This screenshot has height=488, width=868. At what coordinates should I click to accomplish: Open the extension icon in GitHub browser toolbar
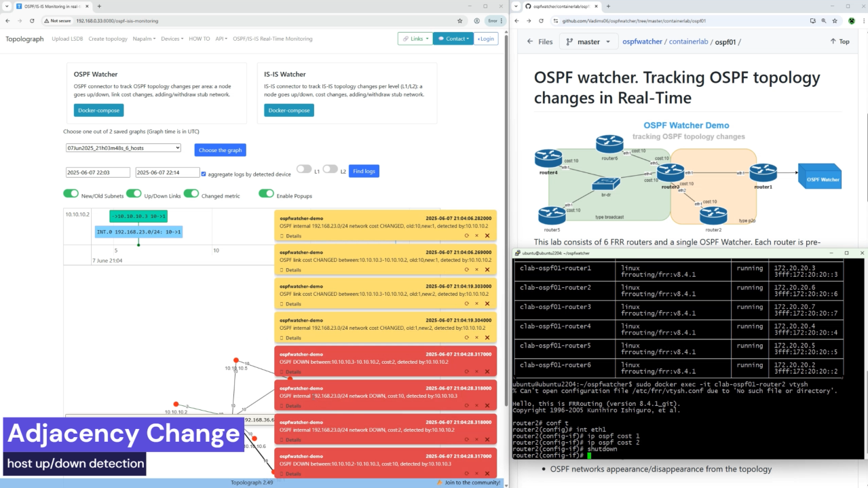[852, 21]
